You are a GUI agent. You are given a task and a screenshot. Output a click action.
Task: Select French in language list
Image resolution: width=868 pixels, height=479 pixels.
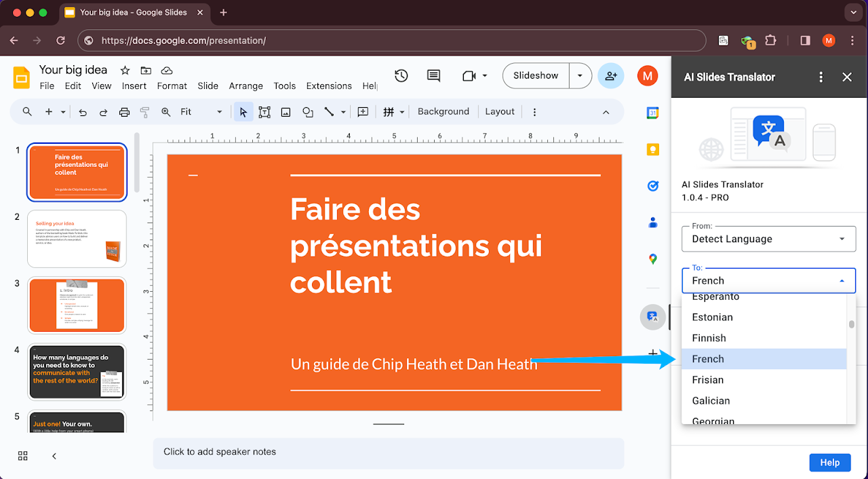click(x=764, y=359)
